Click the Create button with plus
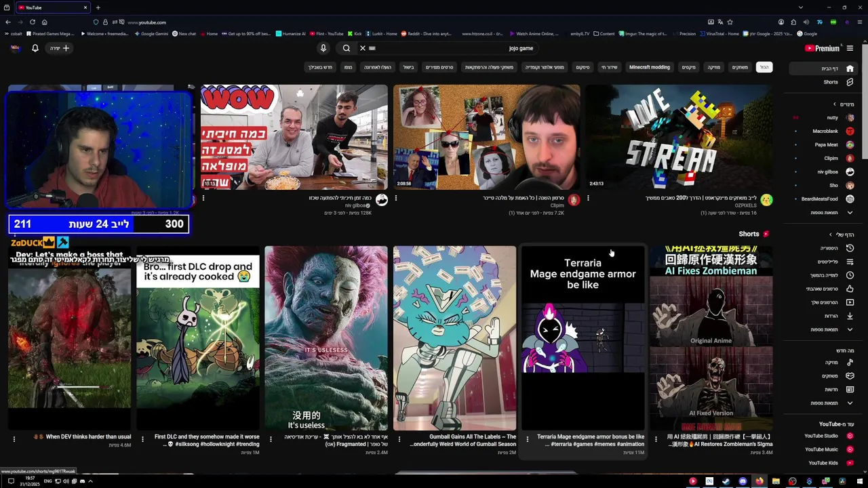 coord(60,48)
